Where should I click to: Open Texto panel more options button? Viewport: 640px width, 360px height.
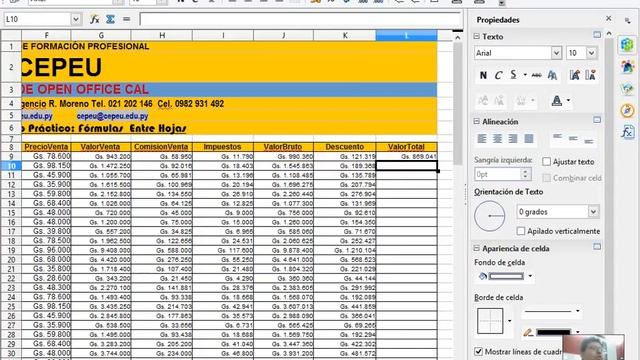pos(597,35)
